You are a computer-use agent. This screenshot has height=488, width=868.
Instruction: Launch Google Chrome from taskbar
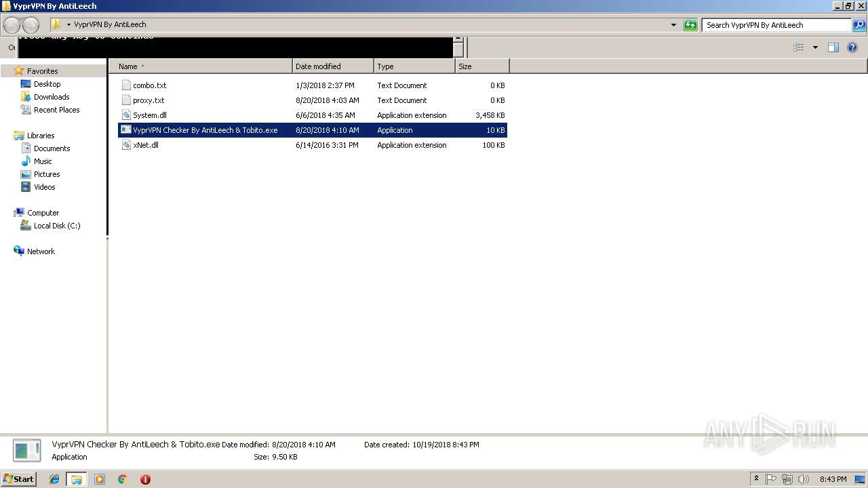click(x=122, y=479)
